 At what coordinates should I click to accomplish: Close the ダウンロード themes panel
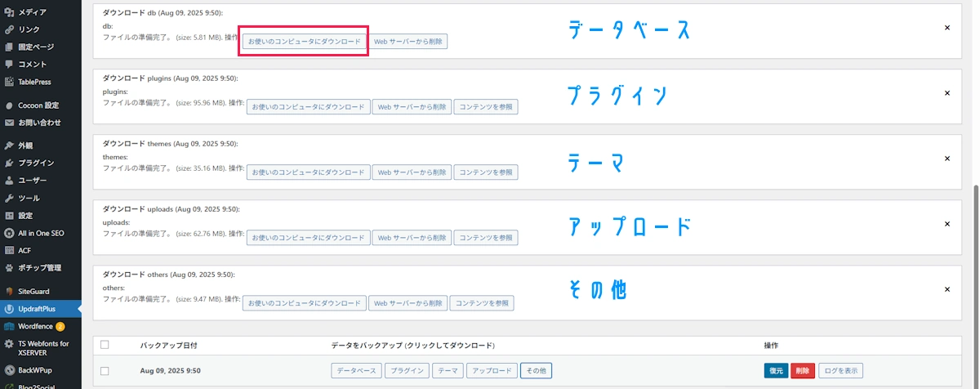[x=947, y=159]
